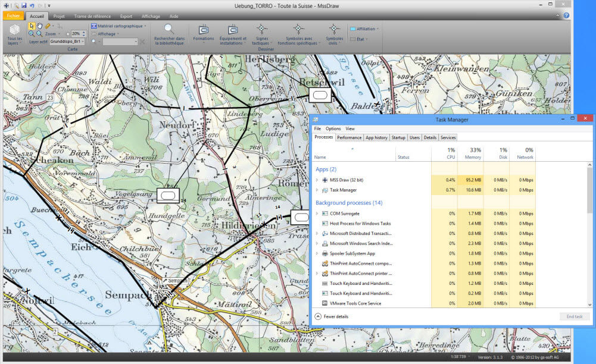The image size is (596, 364).
Task: Open the Affiliation dropdown
Action: pos(364,29)
